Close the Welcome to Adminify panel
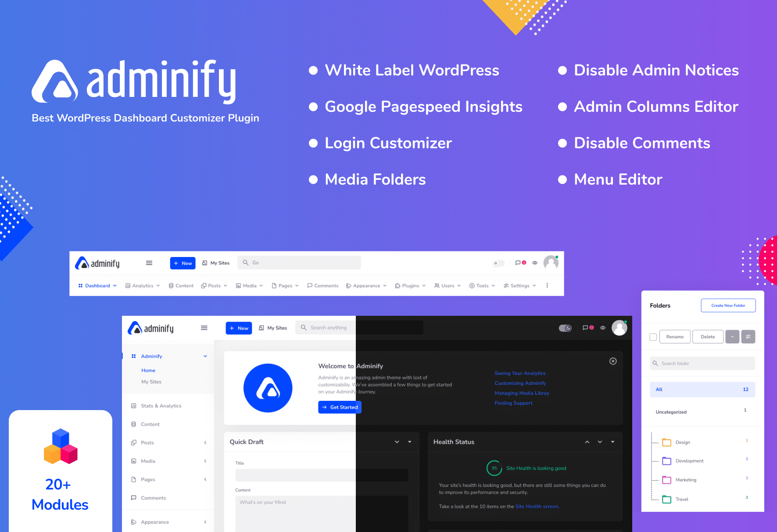 pyautogui.click(x=613, y=361)
